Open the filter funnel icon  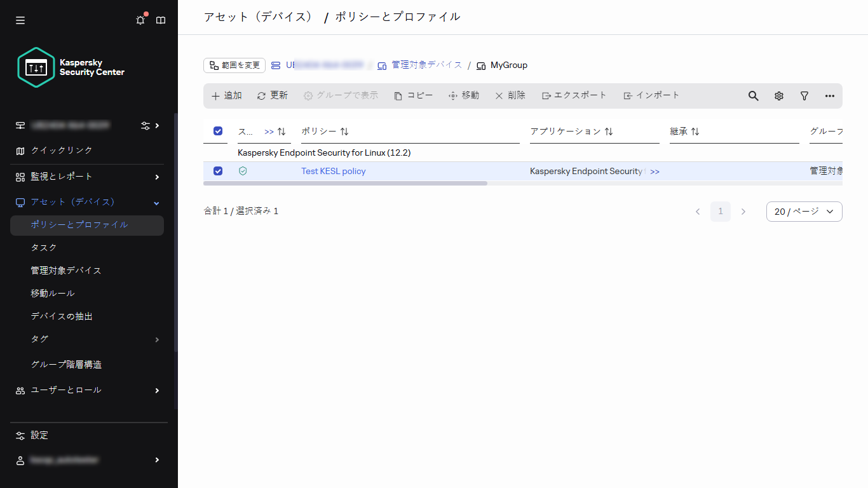(x=804, y=95)
